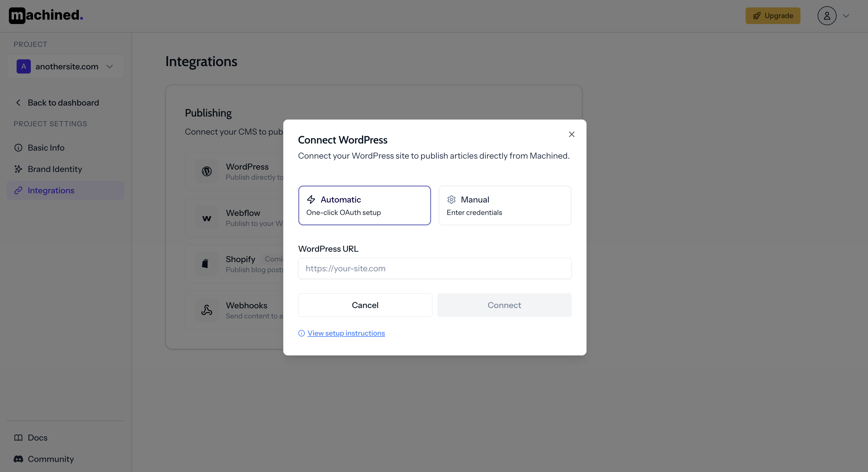
Task: Open the user profile avatar icon
Action: (x=827, y=16)
